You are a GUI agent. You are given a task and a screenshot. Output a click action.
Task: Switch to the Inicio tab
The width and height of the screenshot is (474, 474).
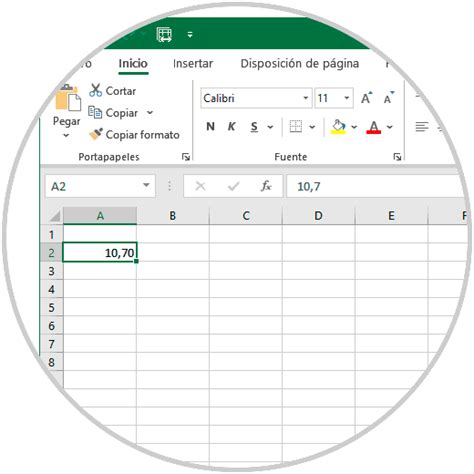click(x=133, y=64)
